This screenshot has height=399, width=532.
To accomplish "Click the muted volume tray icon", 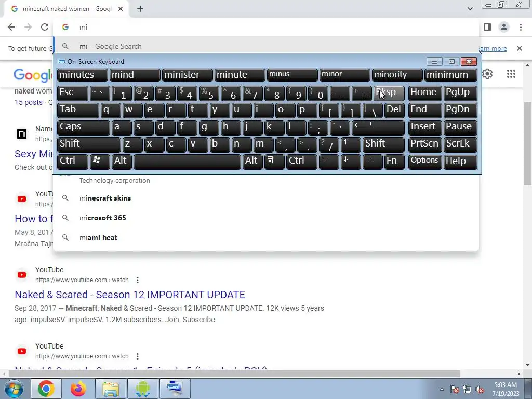I will pyautogui.click(x=480, y=390).
